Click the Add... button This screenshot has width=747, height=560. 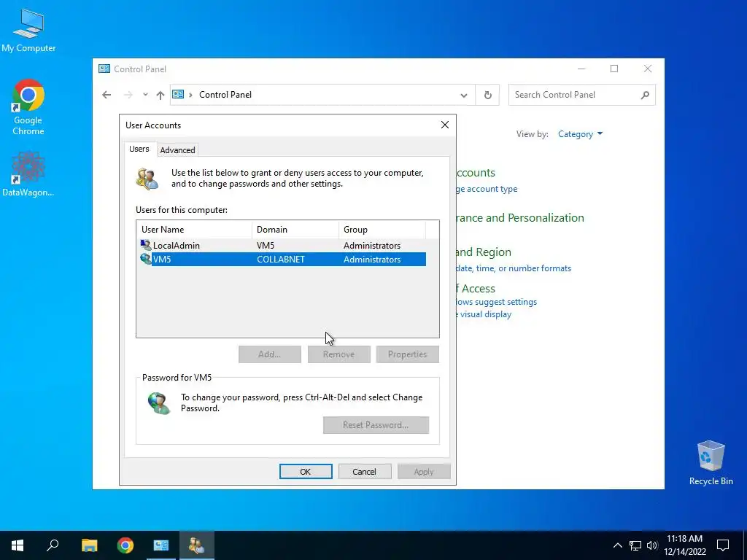[270, 354]
